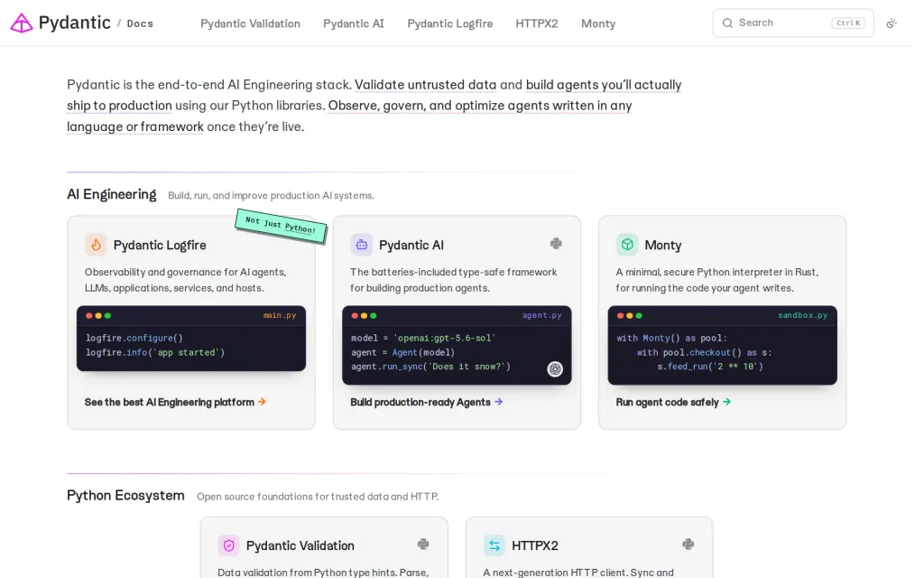
Task: Click the Pydantic Logfire flame icon
Action: click(96, 245)
